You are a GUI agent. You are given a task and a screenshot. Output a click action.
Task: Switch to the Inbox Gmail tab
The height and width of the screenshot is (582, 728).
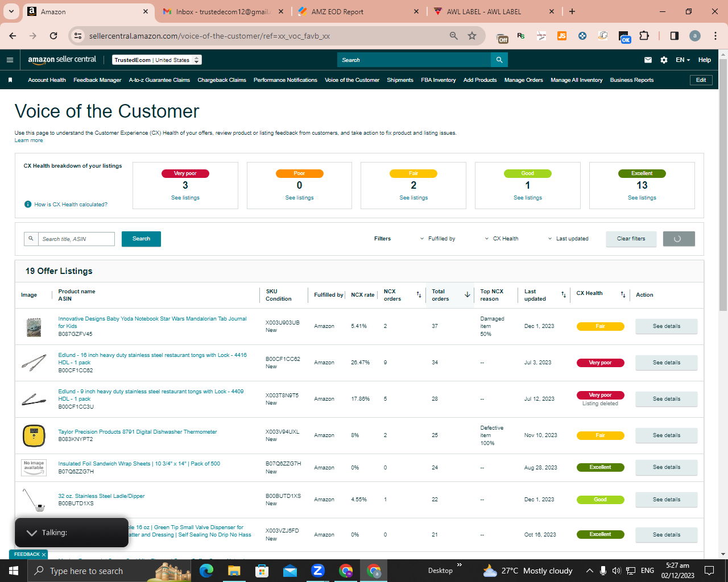[223, 11]
